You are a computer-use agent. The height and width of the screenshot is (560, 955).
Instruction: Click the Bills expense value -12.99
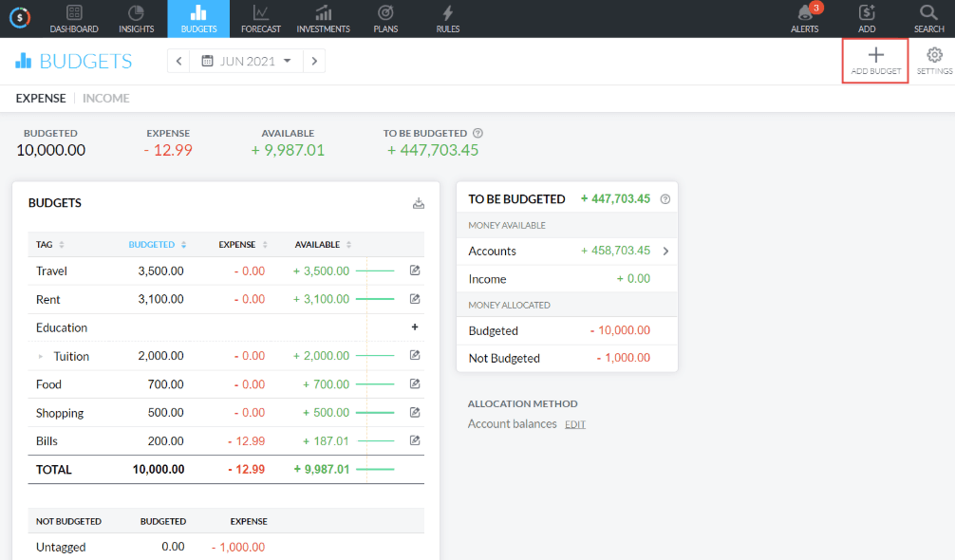[246, 440]
